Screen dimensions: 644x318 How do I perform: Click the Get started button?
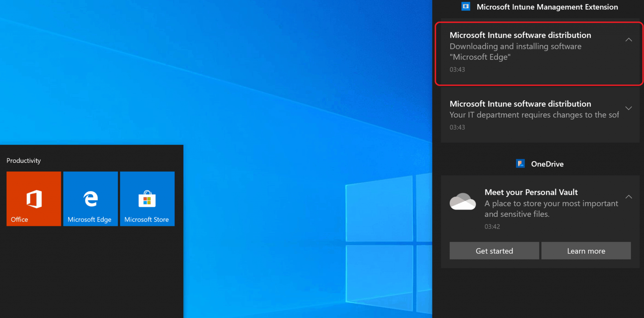click(494, 251)
